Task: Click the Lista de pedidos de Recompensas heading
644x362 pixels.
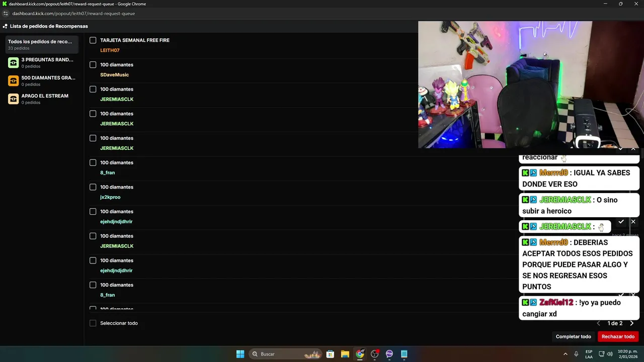Action: 49,26
